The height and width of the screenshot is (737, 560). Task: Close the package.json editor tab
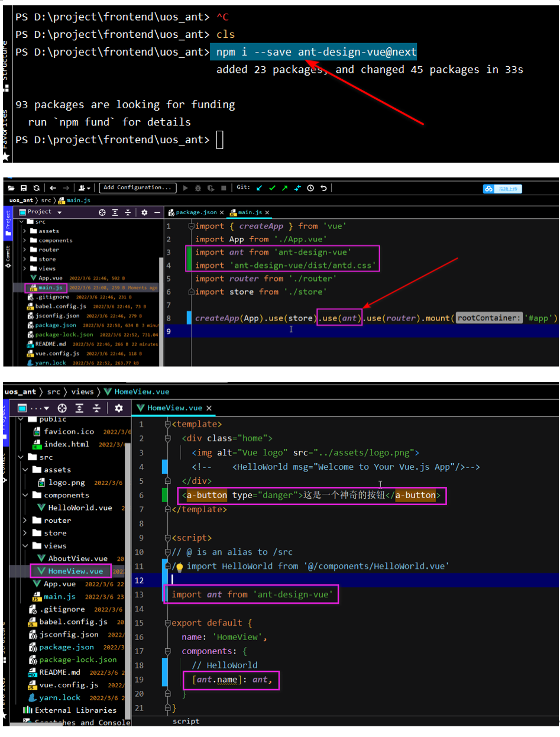pyautogui.click(x=222, y=212)
